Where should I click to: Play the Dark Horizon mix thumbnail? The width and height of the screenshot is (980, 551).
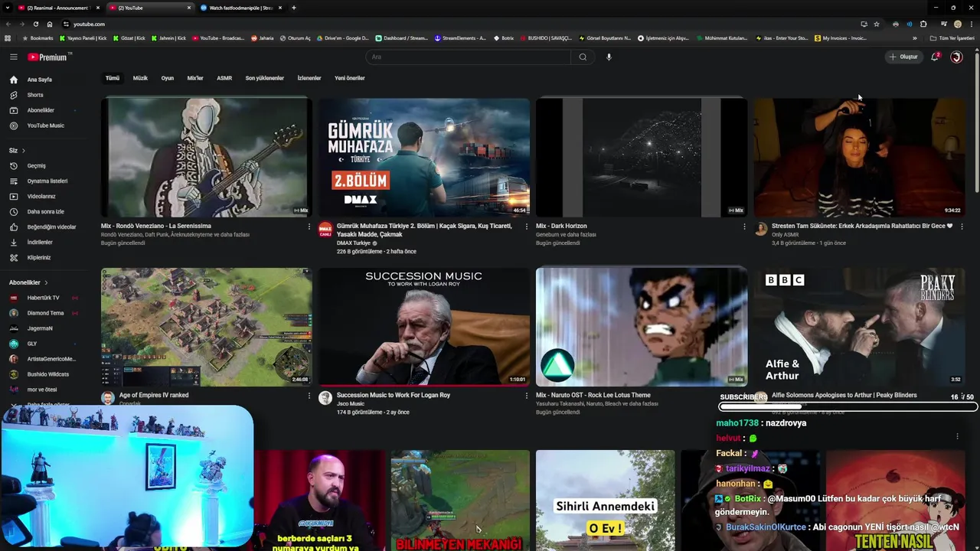point(641,158)
